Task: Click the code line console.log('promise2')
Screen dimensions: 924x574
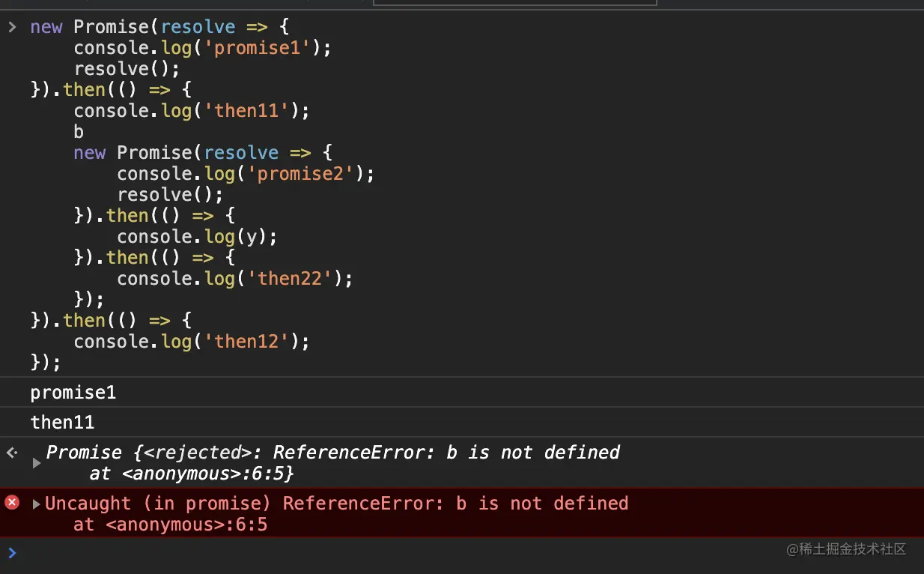Action: pos(246,174)
